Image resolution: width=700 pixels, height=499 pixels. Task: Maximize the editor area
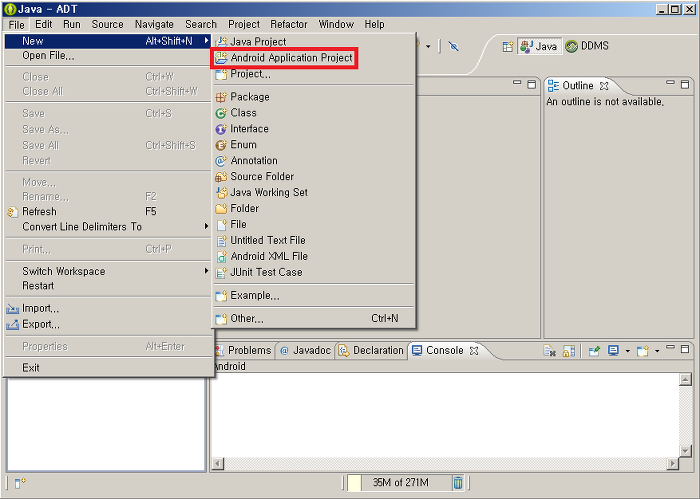[531, 84]
